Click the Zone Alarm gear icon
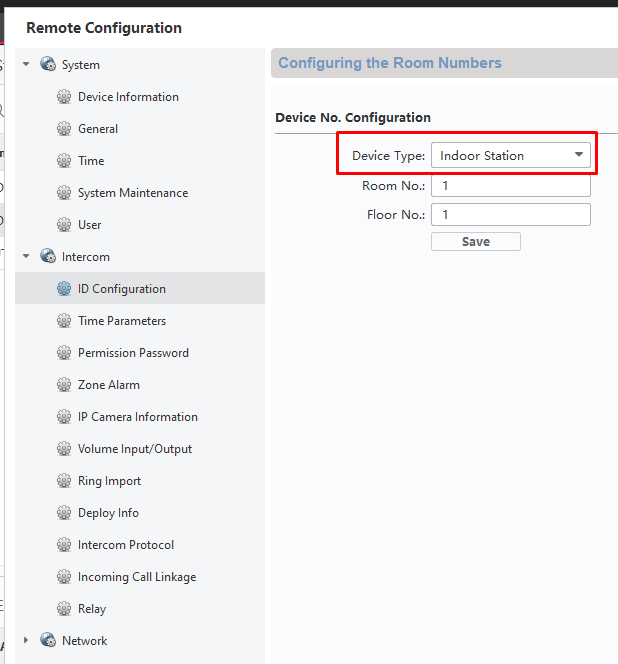 [64, 385]
